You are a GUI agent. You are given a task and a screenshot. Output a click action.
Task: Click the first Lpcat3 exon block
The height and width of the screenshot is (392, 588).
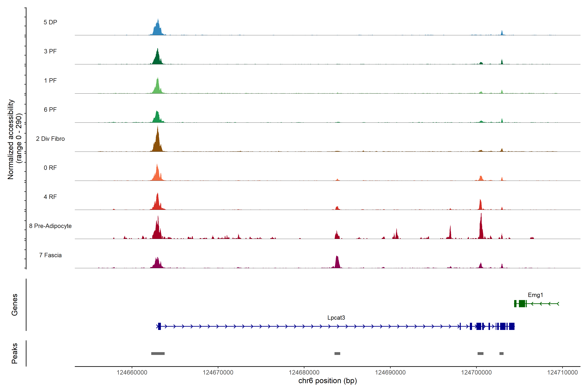tap(160, 326)
